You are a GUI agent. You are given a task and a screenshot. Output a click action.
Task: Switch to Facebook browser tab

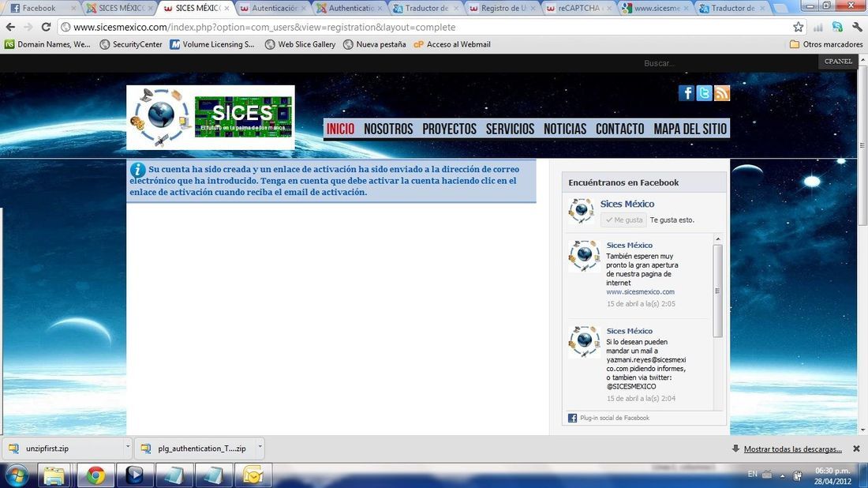(41, 8)
